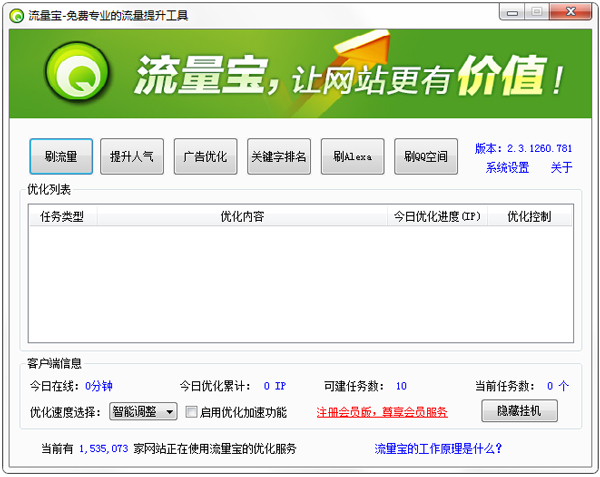Click 优化内容 column header
The height and width of the screenshot is (477, 600).
click(242, 217)
